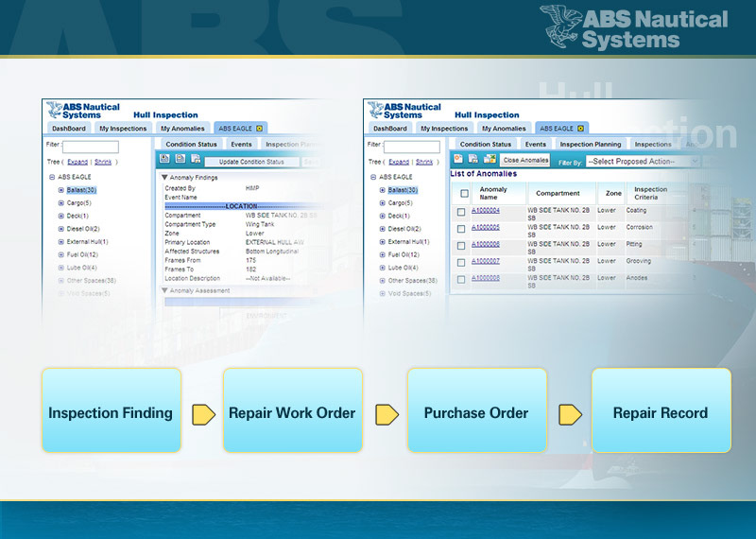This screenshot has height=539, width=756.
Task: Click the Close Anomalies button
Action: pyautogui.click(x=525, y=160)
